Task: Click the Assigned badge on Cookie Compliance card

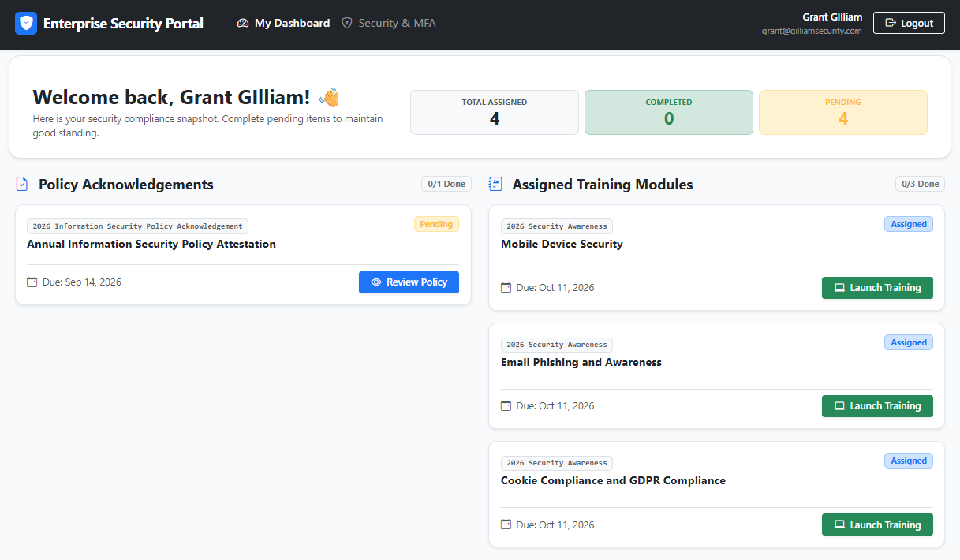Action: click(x=909, y=461)
